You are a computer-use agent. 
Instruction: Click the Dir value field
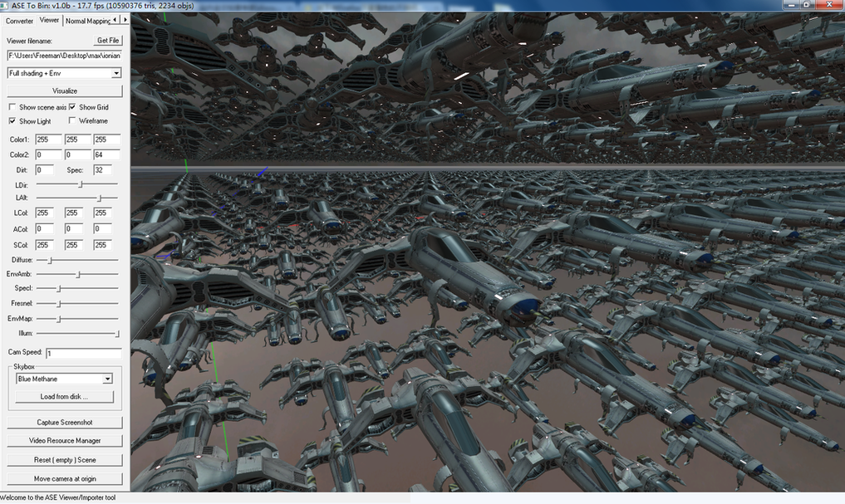(x=44, y=170)
